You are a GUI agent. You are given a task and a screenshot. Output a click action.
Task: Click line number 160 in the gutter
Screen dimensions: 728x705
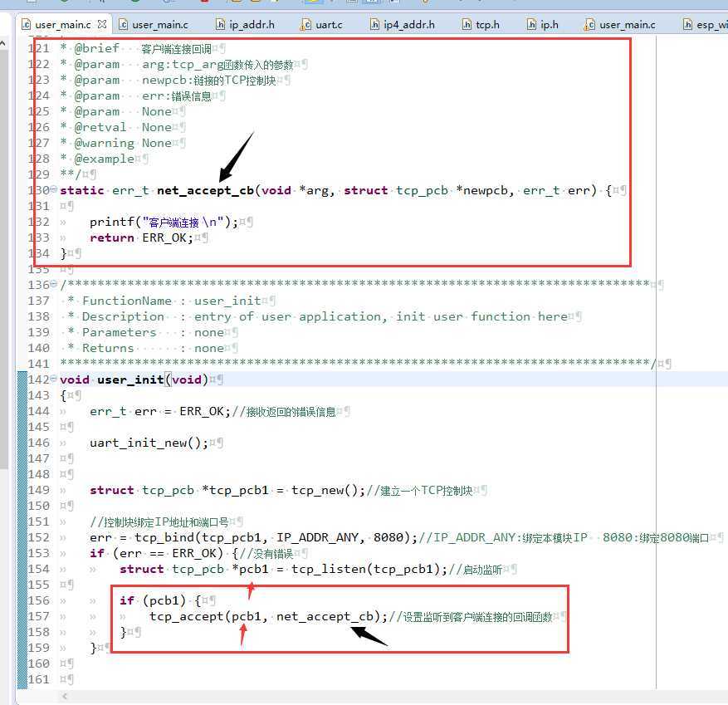click(x=38, y=664)
